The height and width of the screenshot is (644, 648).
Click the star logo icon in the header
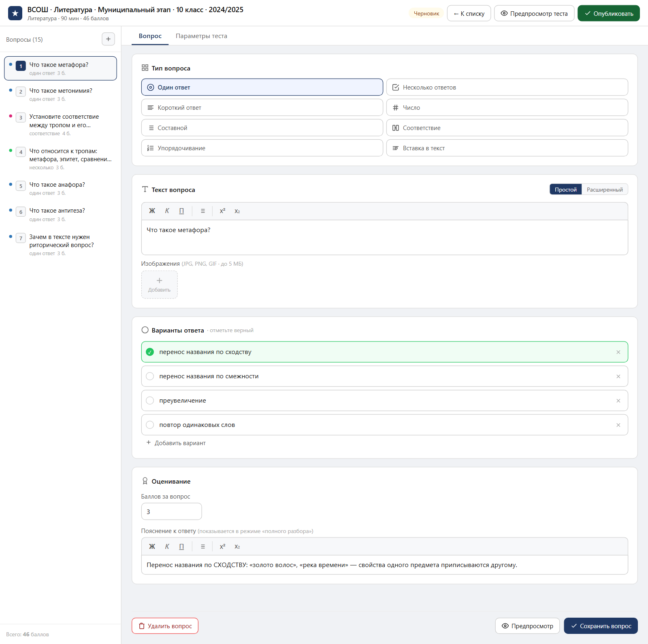pos(15,13)
